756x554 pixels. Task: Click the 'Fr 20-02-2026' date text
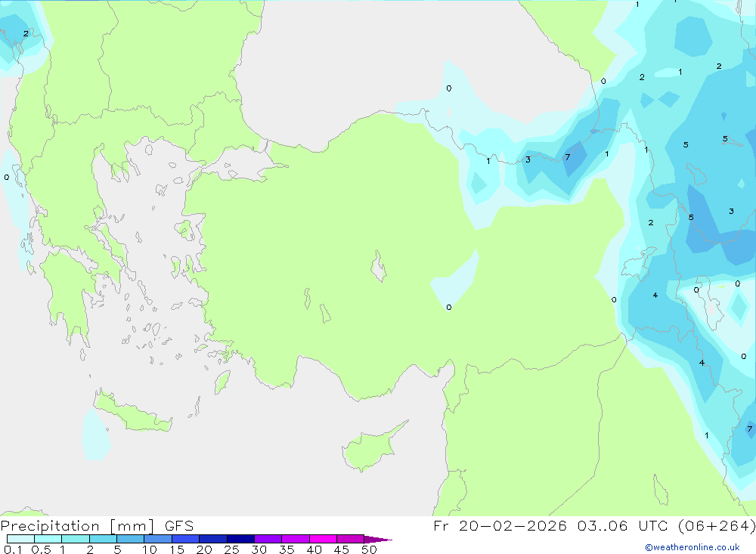[500, 525]
